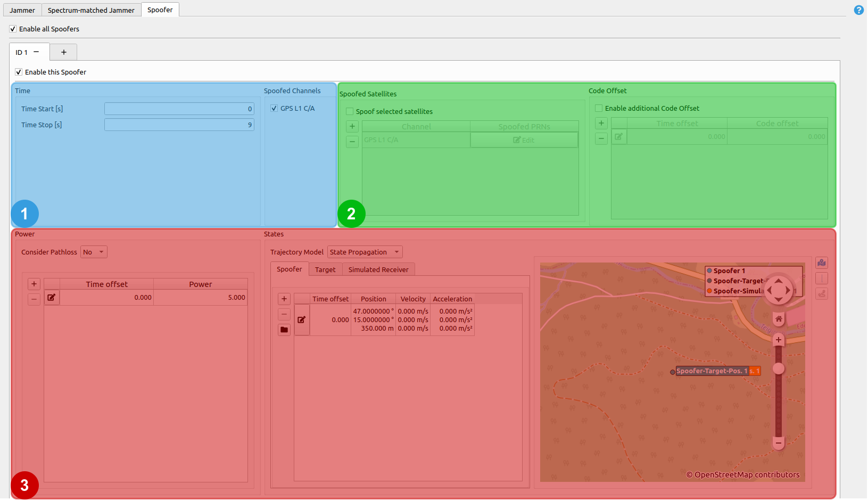868x500 pixels.
Task: Open the folder icon beside States table
Action: (284, 330)
